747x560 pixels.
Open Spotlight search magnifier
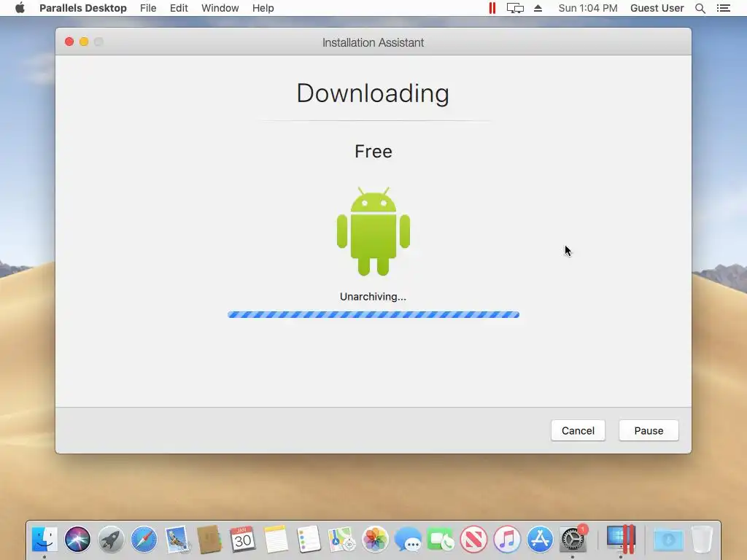point(700,8)
